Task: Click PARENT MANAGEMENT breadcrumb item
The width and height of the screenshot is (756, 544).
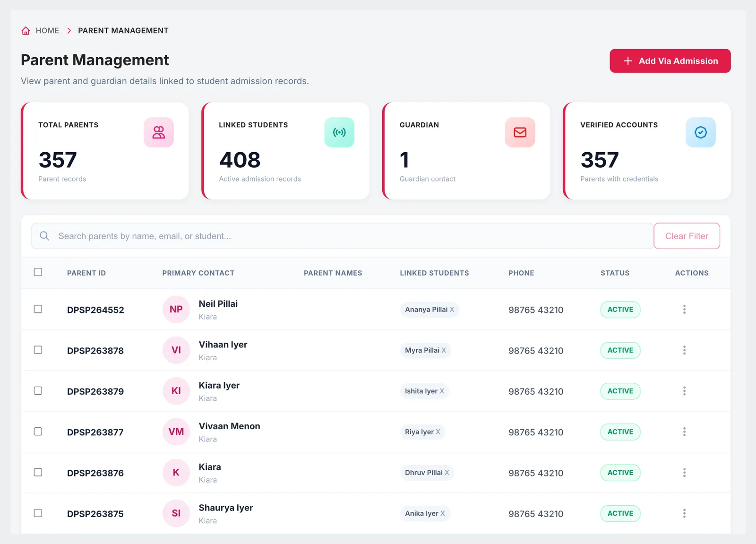Action: [x=123, y=31]
